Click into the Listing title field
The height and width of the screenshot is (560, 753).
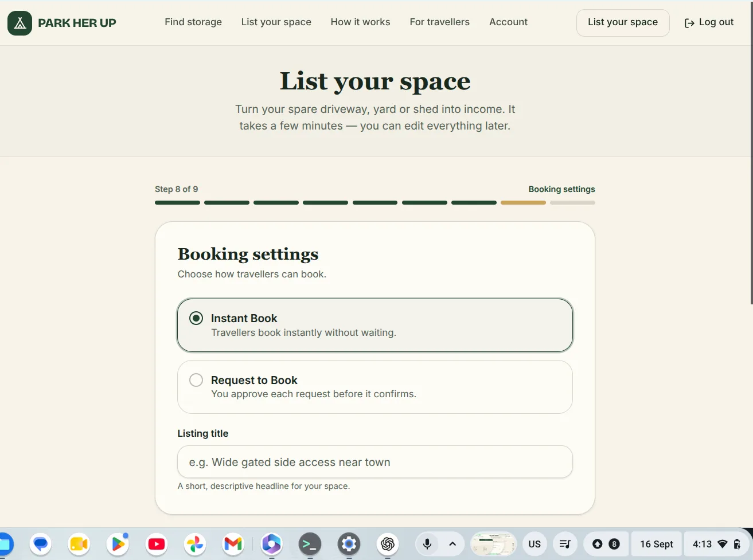click(375, 462)
